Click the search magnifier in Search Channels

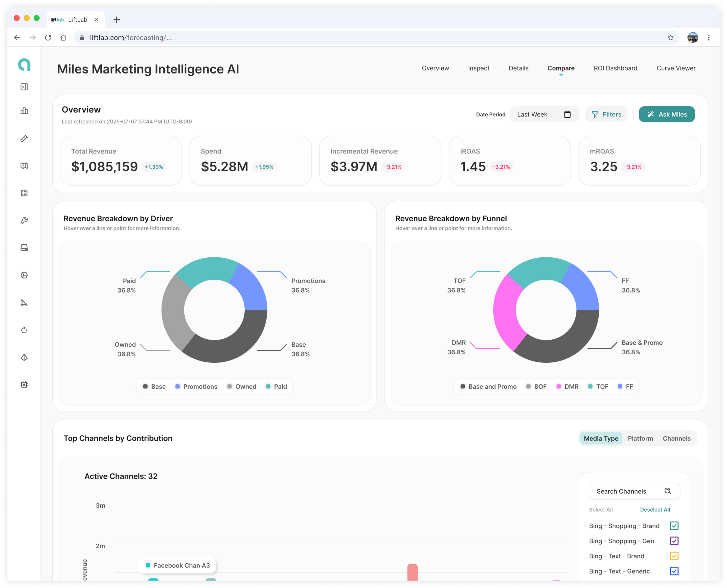click(668, 491)
